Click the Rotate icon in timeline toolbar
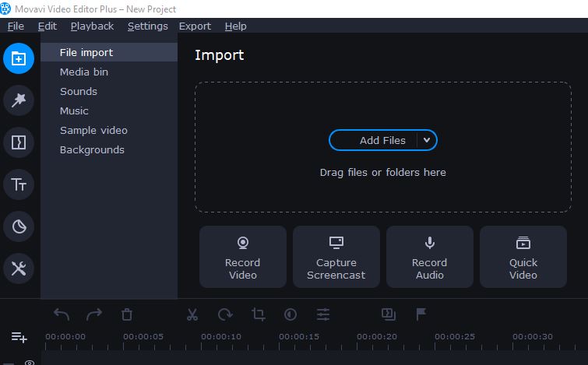Image resolution: width=588 pixels, height=365 pixels. [225, 314]
